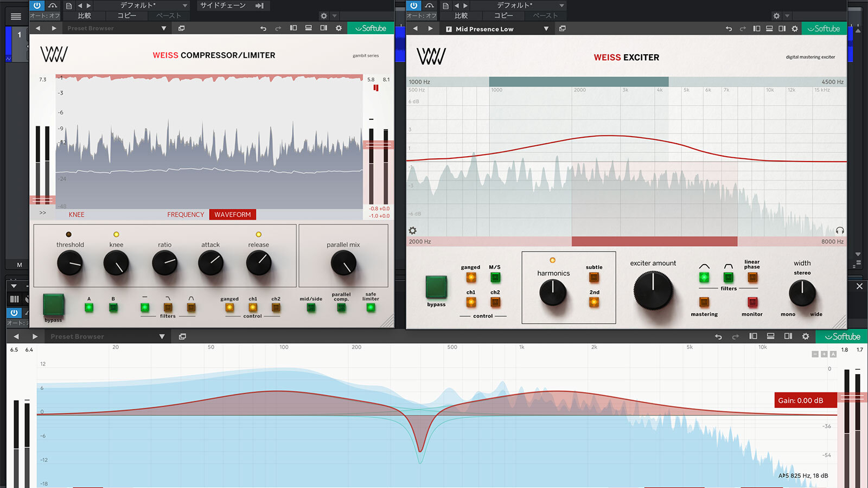Redo in compressor plugin toolbar

pyautogui.click(x=278, y=28)
